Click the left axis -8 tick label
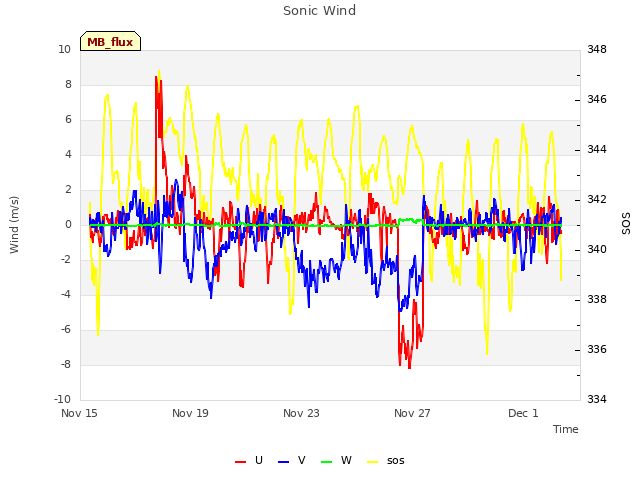 pos(66,364)
